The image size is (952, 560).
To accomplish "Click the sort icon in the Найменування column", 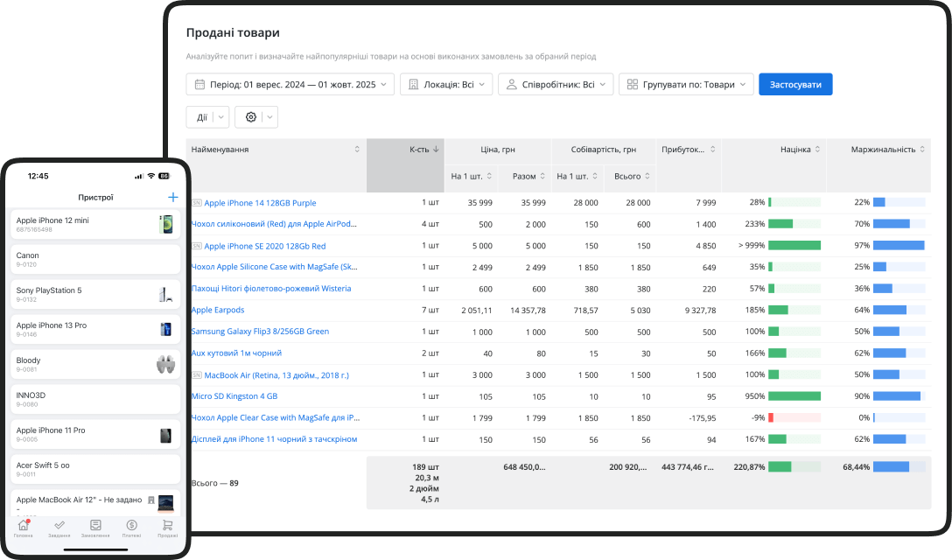I will coord(357,150).
